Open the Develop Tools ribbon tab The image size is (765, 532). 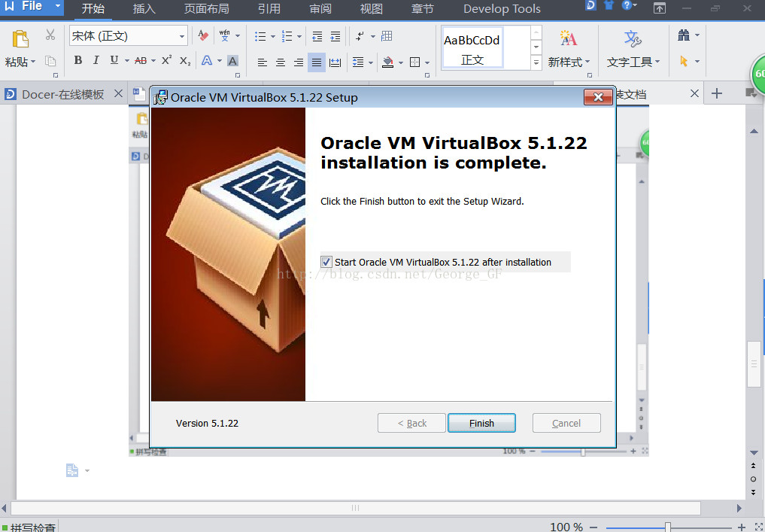(x=502, y=9)
